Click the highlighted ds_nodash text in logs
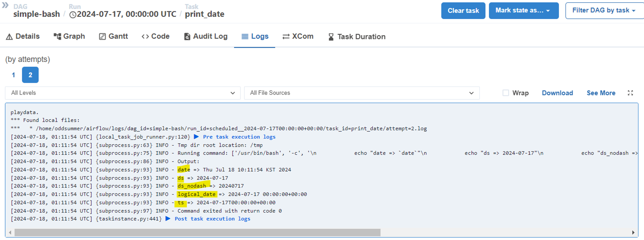 click(x=192, y=186)
